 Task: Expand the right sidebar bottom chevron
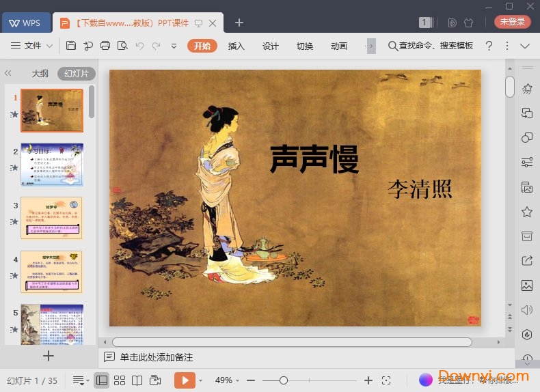(527, 364)
